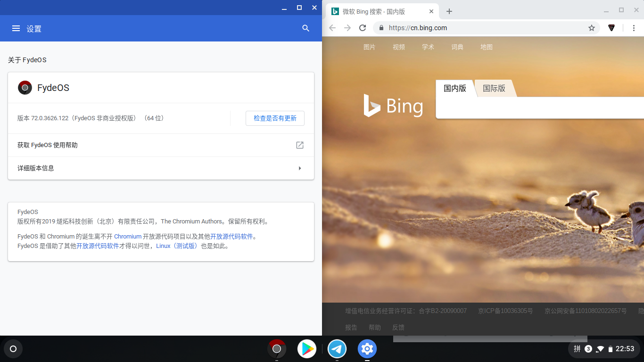Click the browser extension icon in toolbar

pos(611,28)
